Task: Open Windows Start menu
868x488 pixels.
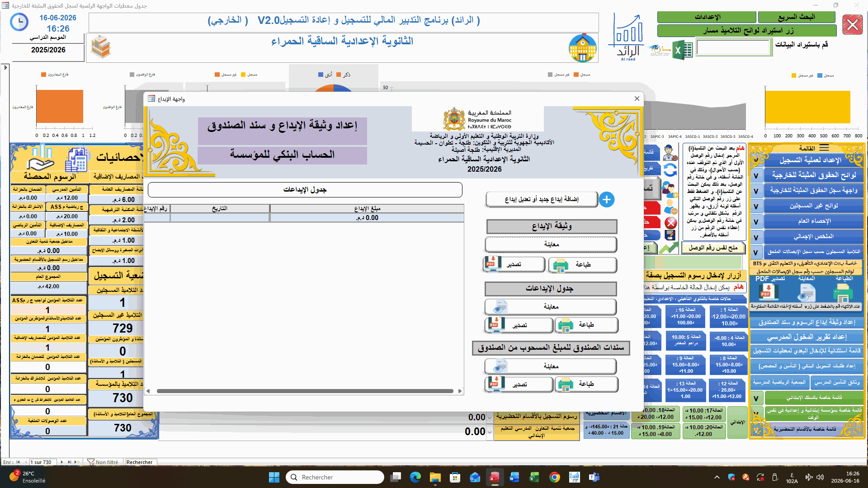Action: [x=274, y=477]
